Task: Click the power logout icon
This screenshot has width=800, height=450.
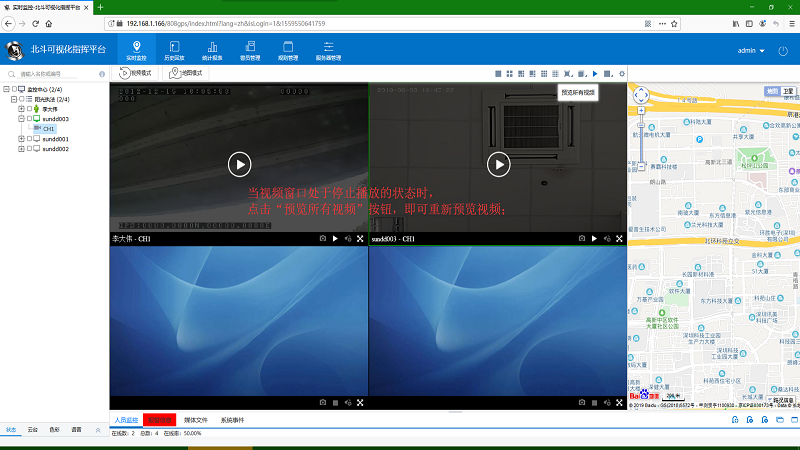Action: 783,51
